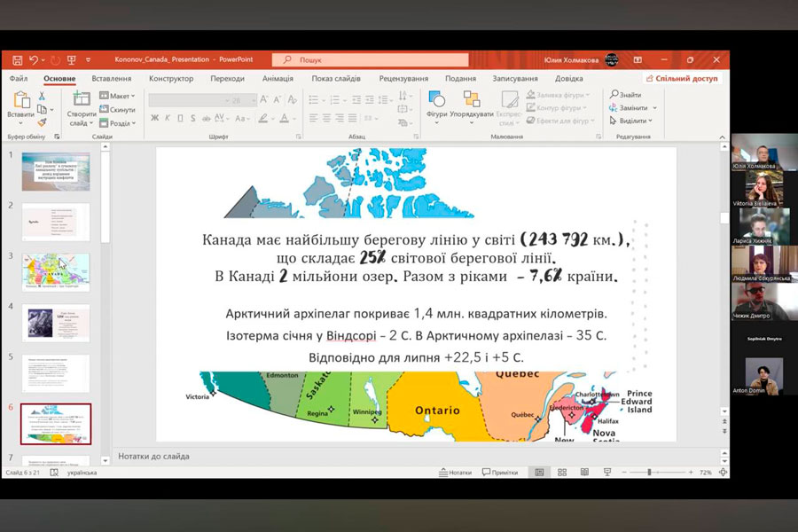Click the Undo arrow icon

34,59
